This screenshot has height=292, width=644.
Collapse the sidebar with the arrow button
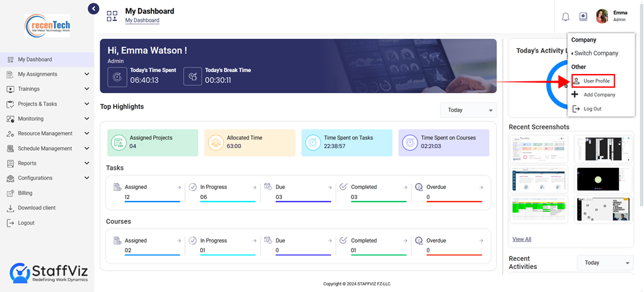point(94,8)
